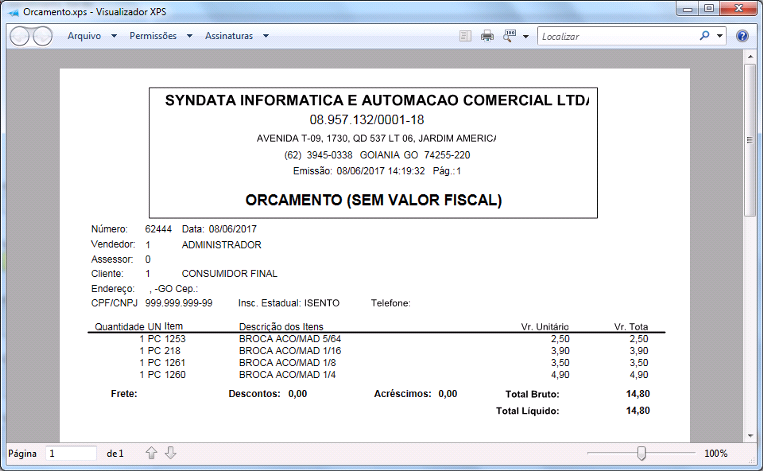The width and height of the screenshot is (763, 471).
Task: Click the zoom slider handle
Action: (641, 453)
